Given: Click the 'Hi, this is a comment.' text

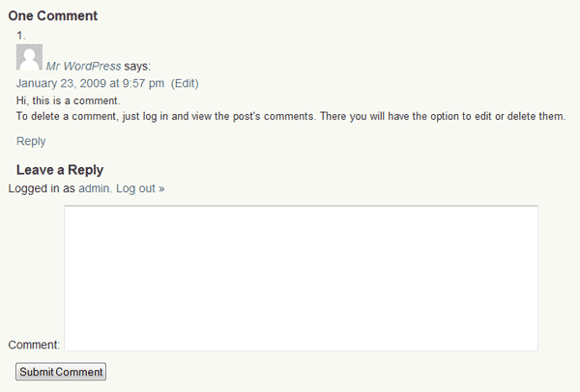Looking at the screenshot, I should tap(69, 100).
